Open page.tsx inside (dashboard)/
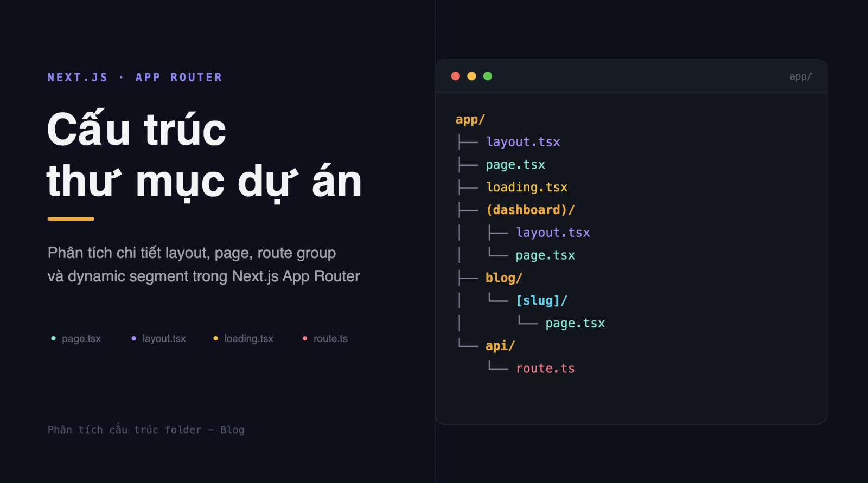Screen dimensions: 868x483 click(x=545, y=255)
